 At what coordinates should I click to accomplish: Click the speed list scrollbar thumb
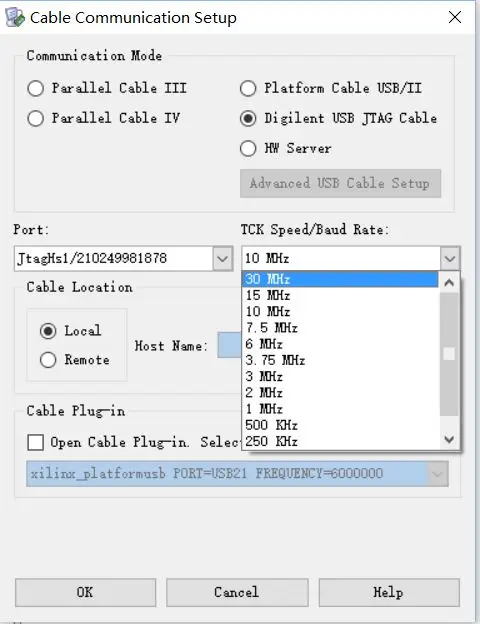pyautogui.click(x=449, y=354)
